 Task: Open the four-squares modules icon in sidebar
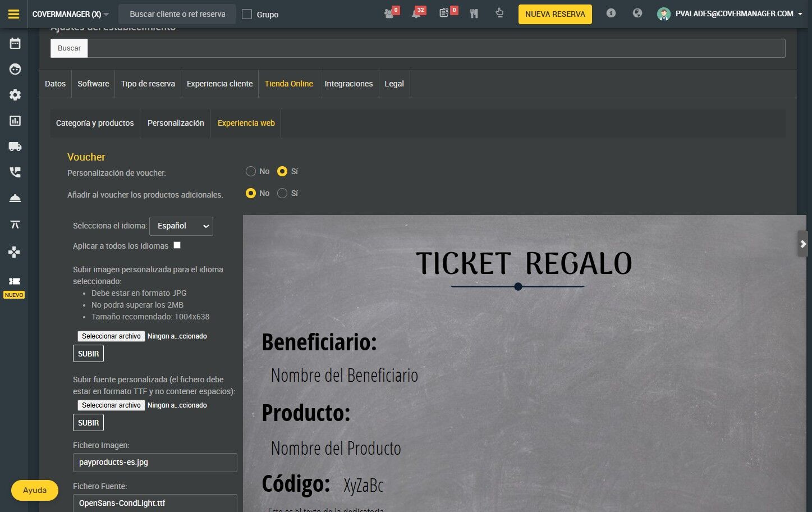click(15, 251)
